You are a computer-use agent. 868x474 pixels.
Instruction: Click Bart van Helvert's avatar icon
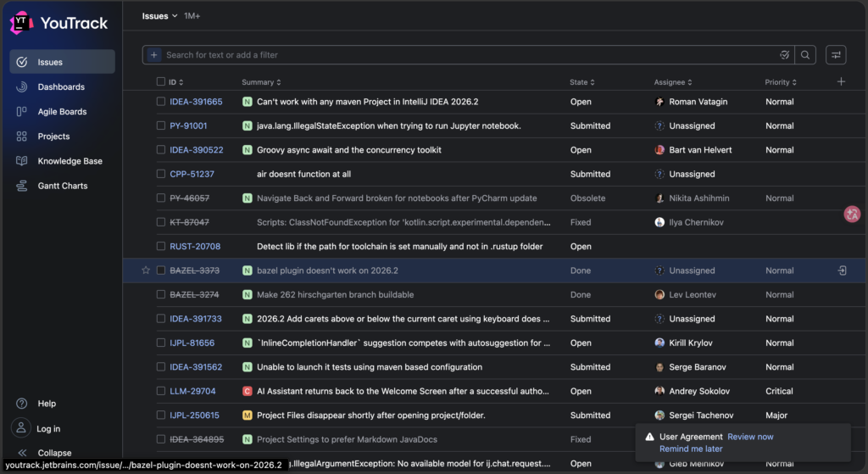(x=659, y=149)
